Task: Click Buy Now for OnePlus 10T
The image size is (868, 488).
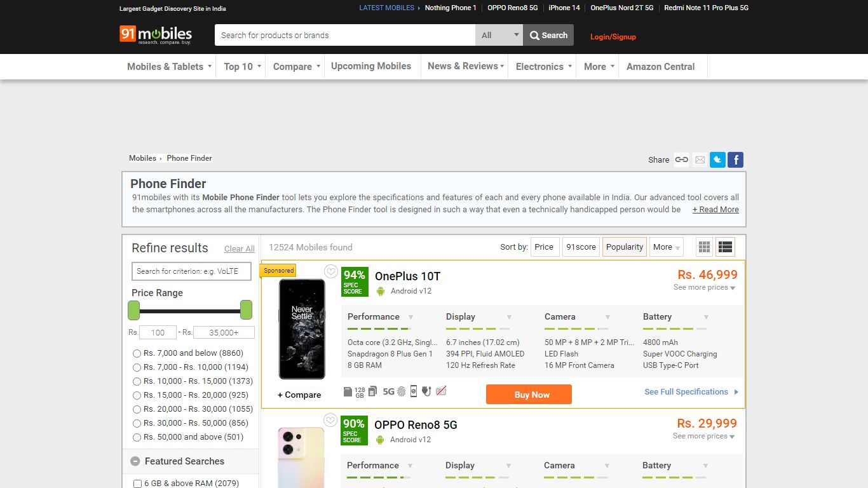Action: (x=529, y=395)
